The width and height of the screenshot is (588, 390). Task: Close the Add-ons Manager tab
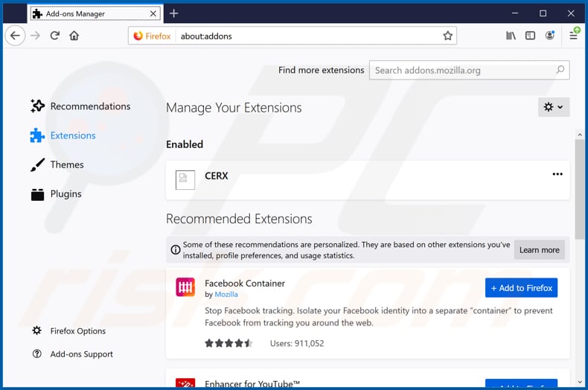[153, 14]
